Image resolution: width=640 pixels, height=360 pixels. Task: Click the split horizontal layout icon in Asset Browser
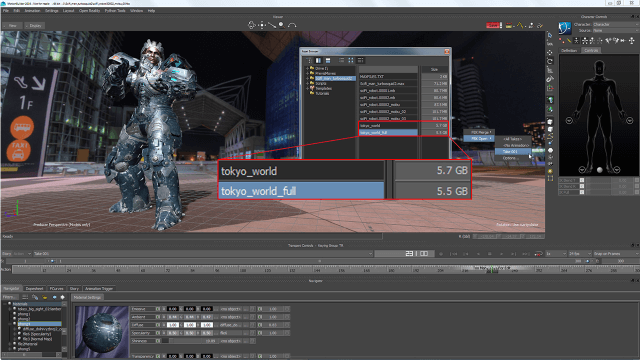click(328, 60)
